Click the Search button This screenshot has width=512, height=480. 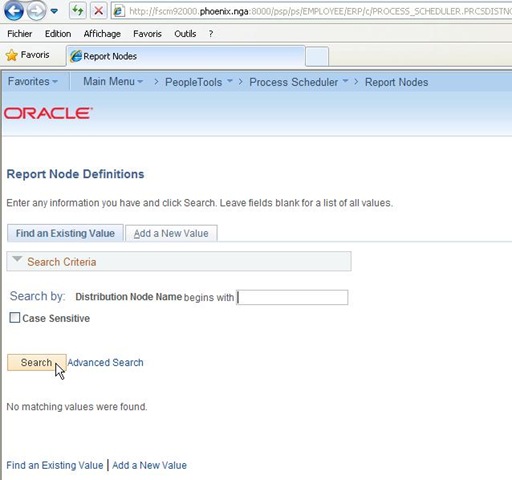click(x=37, y=362)
